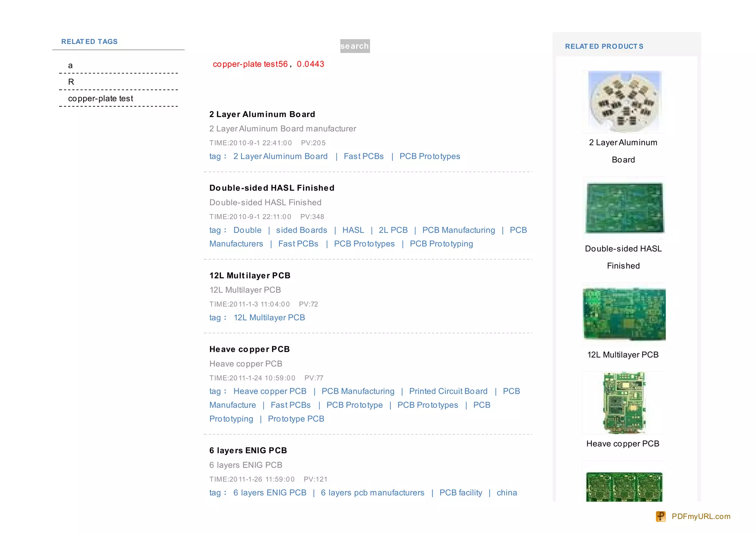
Task: Open the Heave copper PCB result title
Action: click(250, 349)
